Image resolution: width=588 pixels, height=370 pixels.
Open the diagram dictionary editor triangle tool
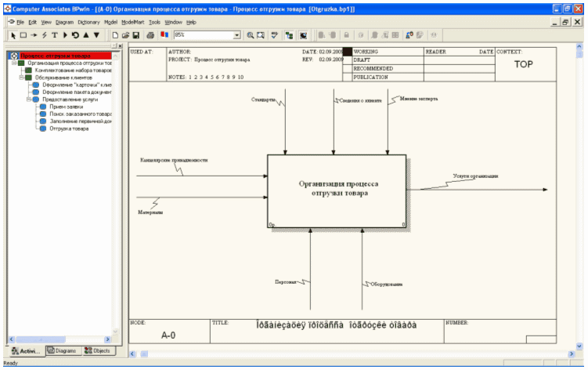click(65, 35)
